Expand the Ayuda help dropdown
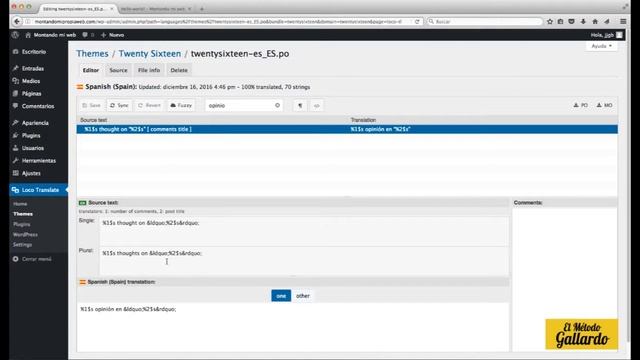Image resolution: width=640 pixels, height=360 pixels. [x=602, y=46]
